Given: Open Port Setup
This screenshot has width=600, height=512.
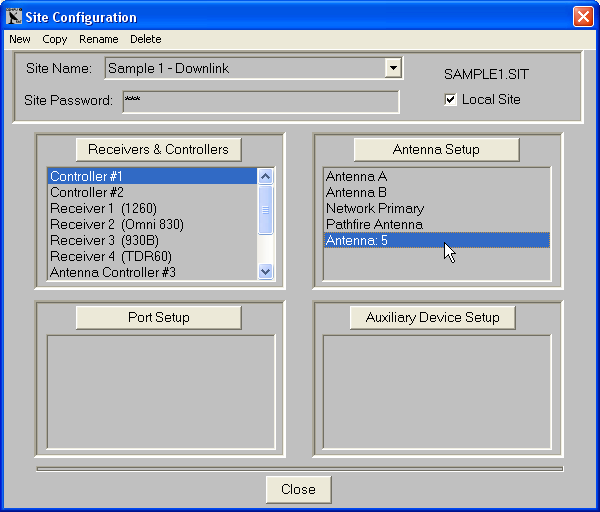Looking at the screenshot, I should 159,317.
